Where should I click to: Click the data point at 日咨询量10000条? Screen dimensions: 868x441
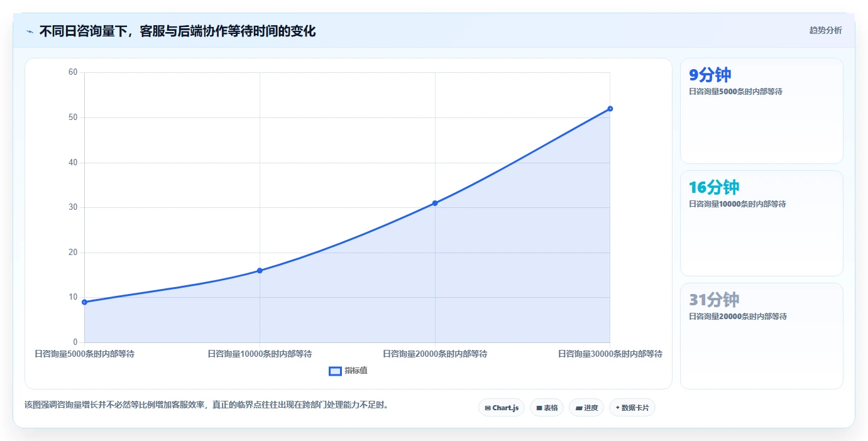[260, 271]
